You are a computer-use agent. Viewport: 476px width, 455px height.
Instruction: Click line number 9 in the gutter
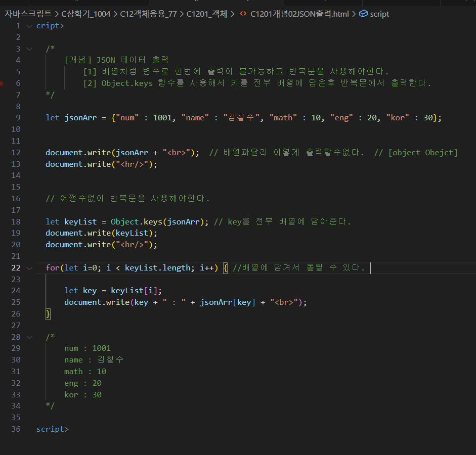(18, 118)
